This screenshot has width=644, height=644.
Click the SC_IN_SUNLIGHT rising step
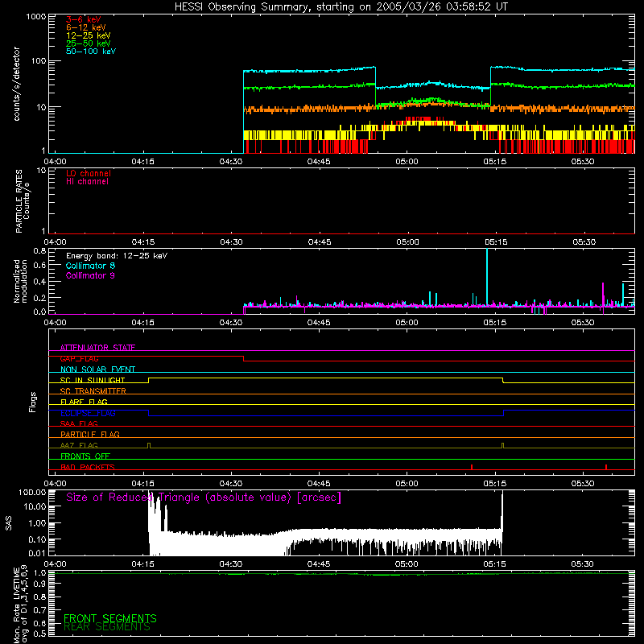point(149,380)
